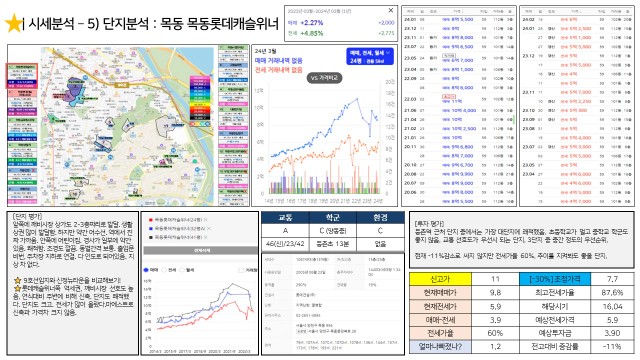Click the 전고대비 증감률 label cell
Image resolution: width=640 pixels, height=360 pixels.
point(555,347)
